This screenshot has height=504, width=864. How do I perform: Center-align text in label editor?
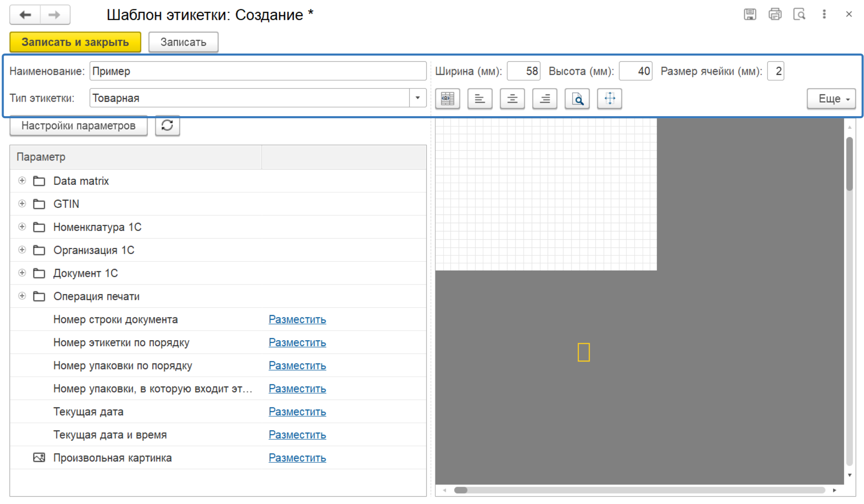(512, 99)
